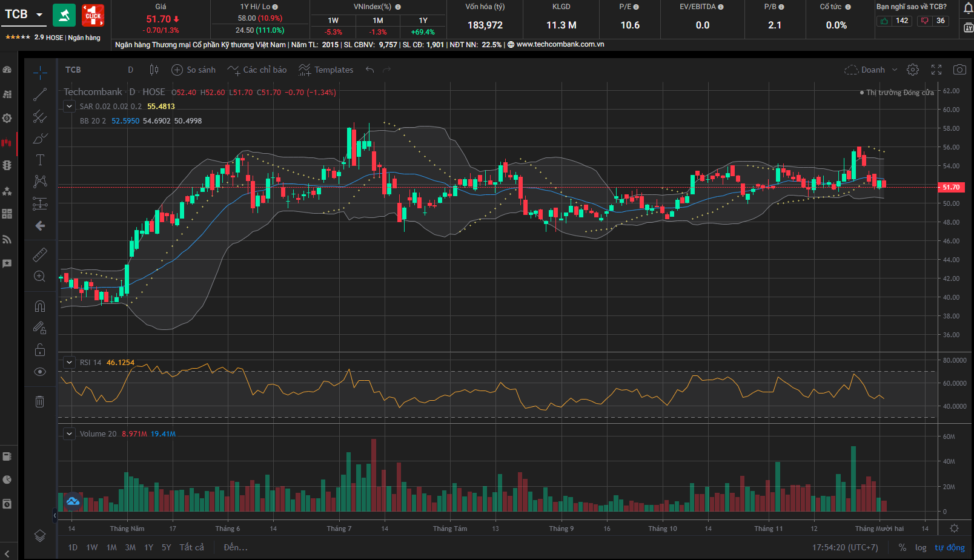The width and height of the screenshot is (974, 560).
Task: Enter fullscreen chart mode
Action: tap(936, 70)
